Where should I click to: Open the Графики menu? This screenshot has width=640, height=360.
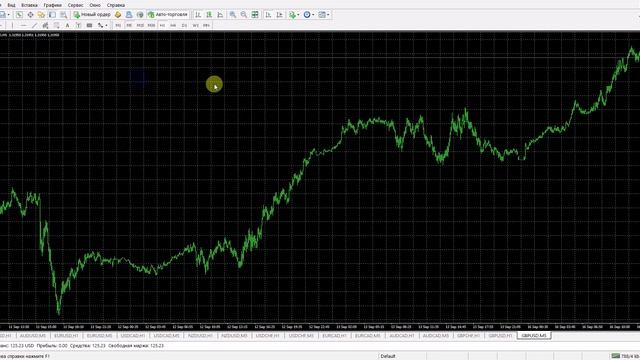pos(53,5)
